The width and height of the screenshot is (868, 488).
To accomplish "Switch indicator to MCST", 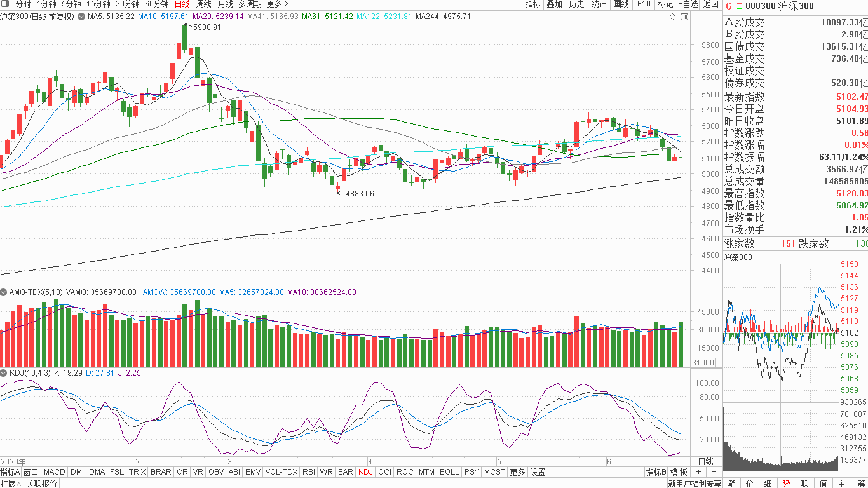I will point(494,472).
